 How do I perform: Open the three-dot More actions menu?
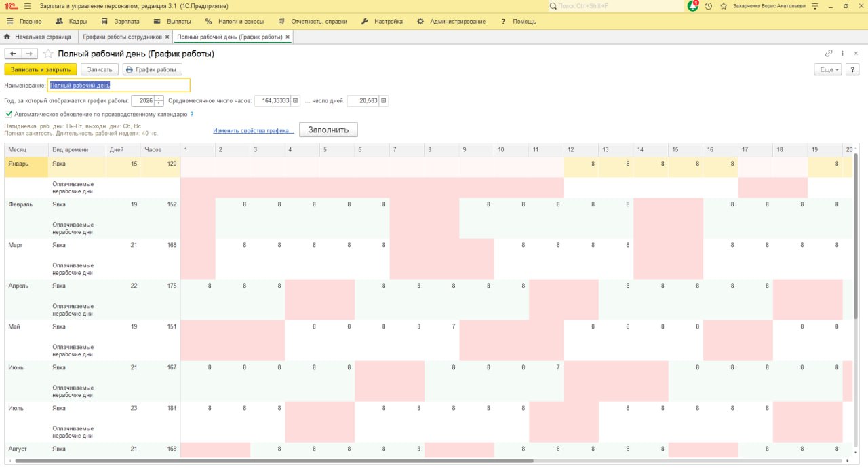point(842,53)
